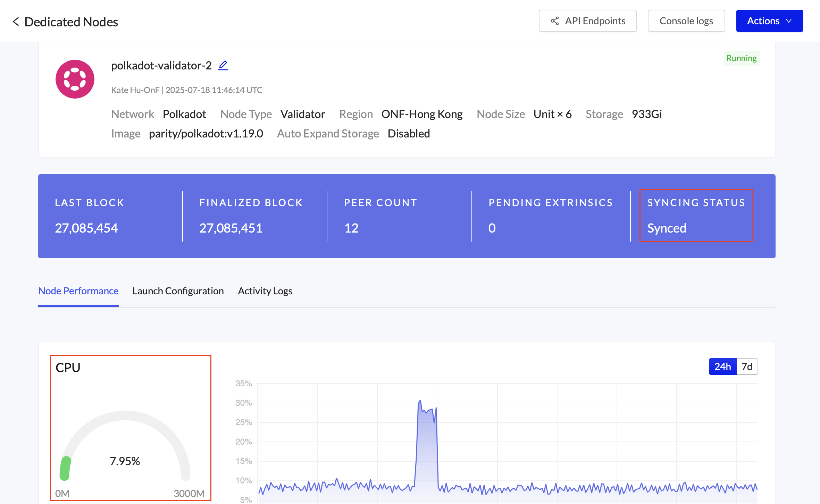Open the Activity Logs tab
This screenshot has width=820, height=504.
tap(265, 291)
